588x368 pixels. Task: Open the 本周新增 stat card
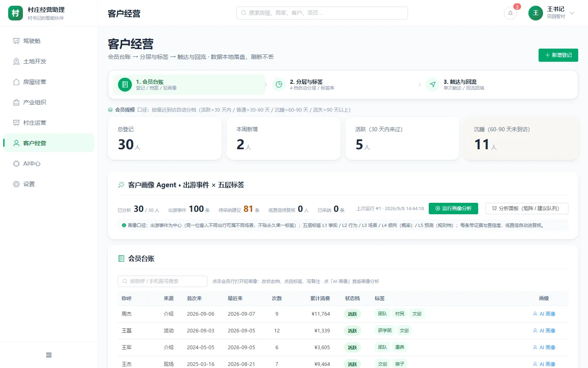click(x=283, y=139)
